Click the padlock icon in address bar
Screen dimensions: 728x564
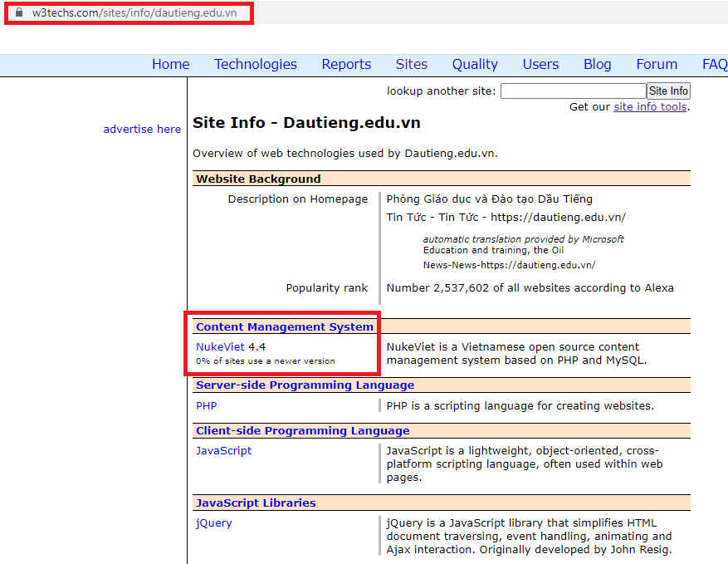(19, 12)
